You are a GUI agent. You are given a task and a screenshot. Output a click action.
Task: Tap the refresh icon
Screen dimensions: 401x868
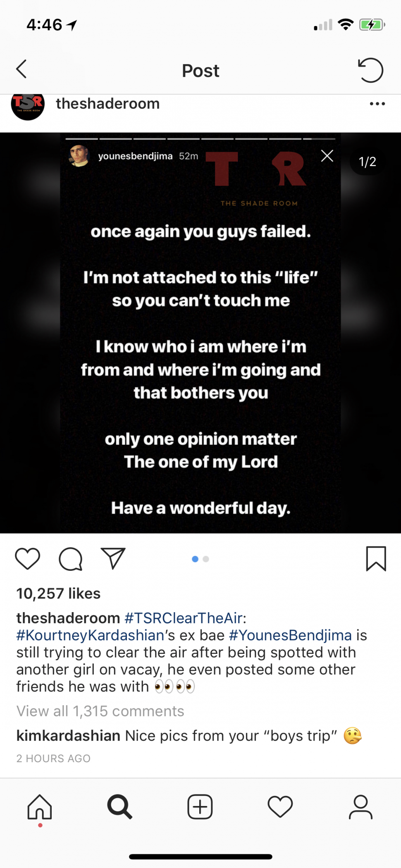[x=370, y=70]
